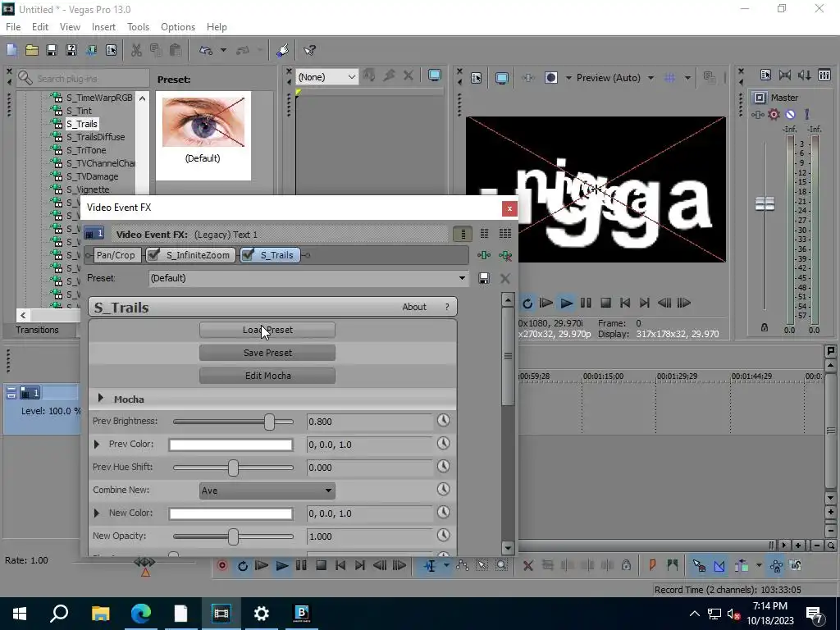Mute the Master bus
Image resolution: width=840 pixels, height=630 pixels.
click(790, 115)
